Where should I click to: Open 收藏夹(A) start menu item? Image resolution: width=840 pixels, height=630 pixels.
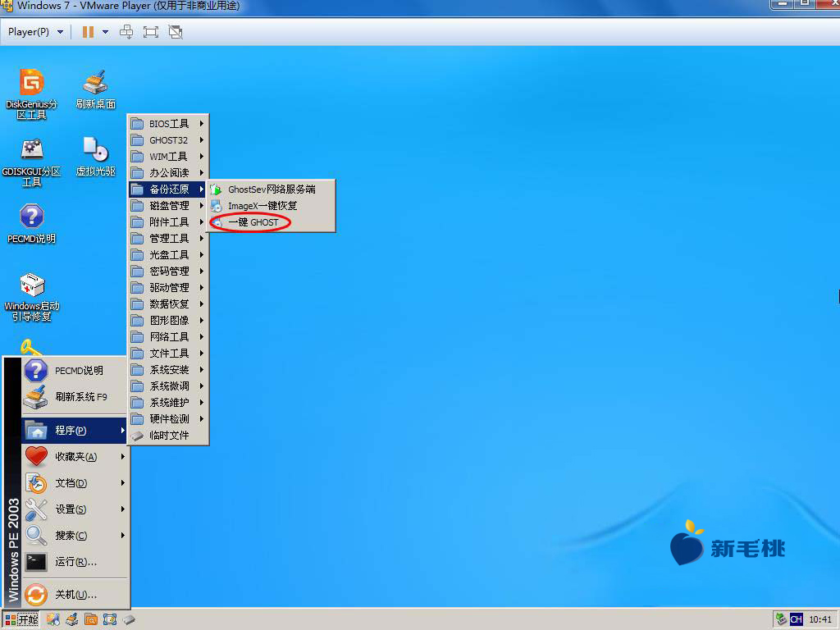coord(75,457)
